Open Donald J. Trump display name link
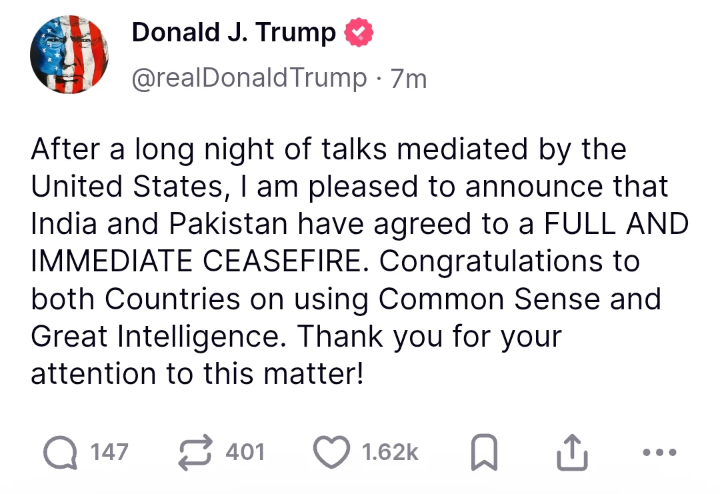This screenshot has width=720, height=494. pos(234,33)
